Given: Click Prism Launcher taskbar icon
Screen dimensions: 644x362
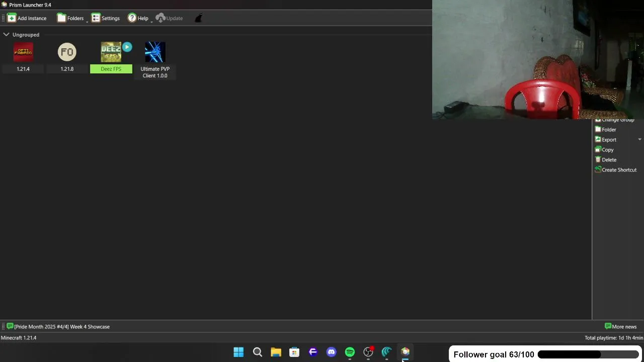Looking at the screenshot, I should (405, 352).
